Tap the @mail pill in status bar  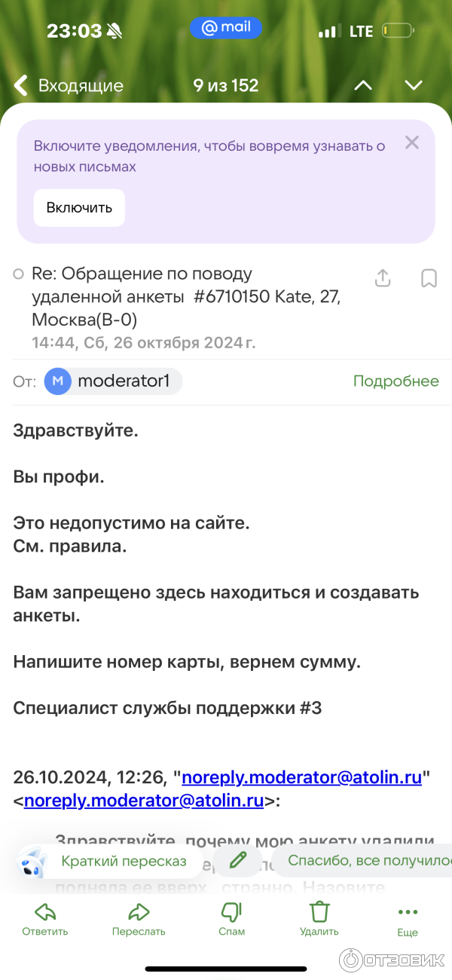225,28
